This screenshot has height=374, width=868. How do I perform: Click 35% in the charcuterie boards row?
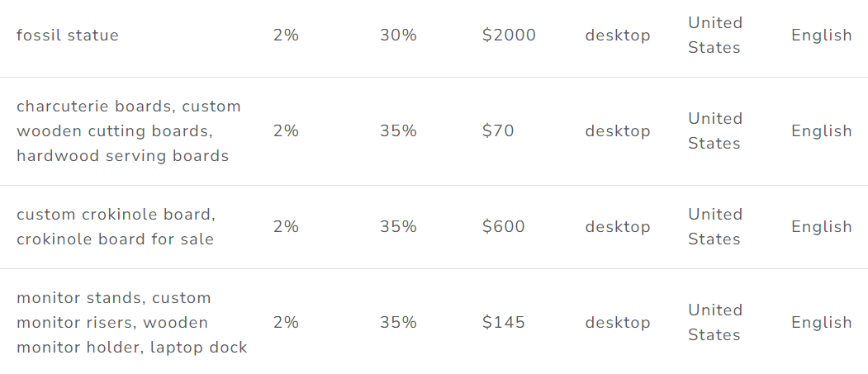point(398,131)
